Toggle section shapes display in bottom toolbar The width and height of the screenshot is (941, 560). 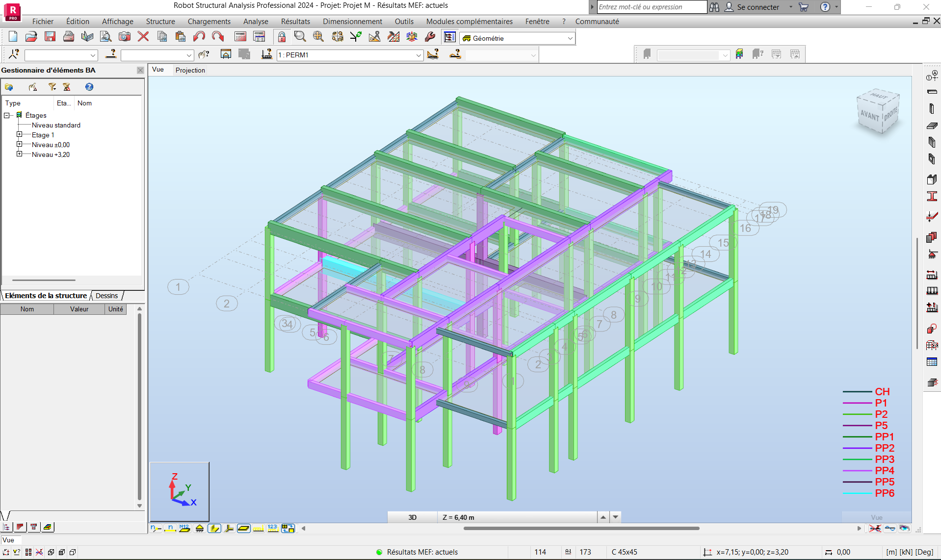tap(214, 528)
